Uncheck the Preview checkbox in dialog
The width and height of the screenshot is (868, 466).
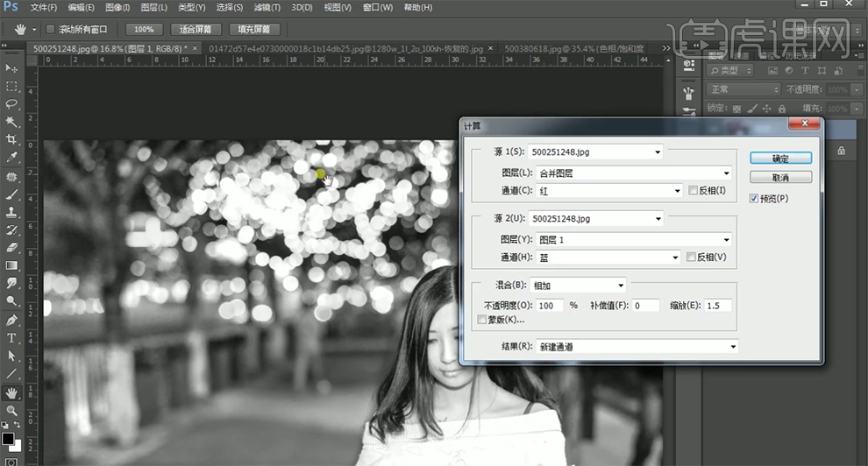(x=754, y=199)
